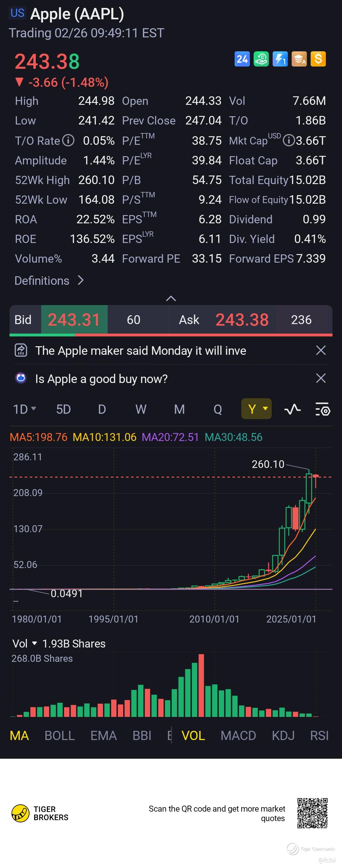This screenshot has width=342, height=868.
Task: Tap the bid-ask ratio bar
Action: (x=171, y=335)
